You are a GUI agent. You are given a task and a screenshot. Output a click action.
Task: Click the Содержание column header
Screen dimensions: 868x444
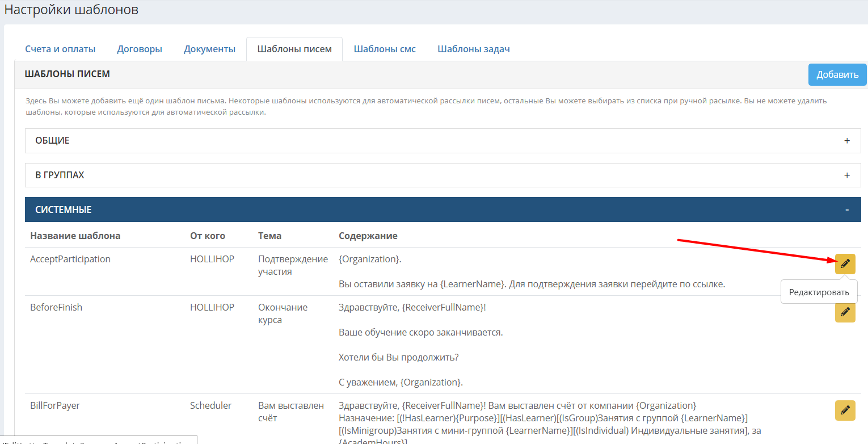tap(368, 236)
